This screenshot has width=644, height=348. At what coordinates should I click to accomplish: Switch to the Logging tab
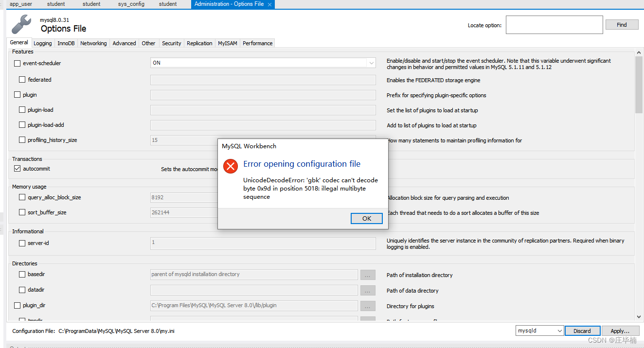click(x=43, y=43)
